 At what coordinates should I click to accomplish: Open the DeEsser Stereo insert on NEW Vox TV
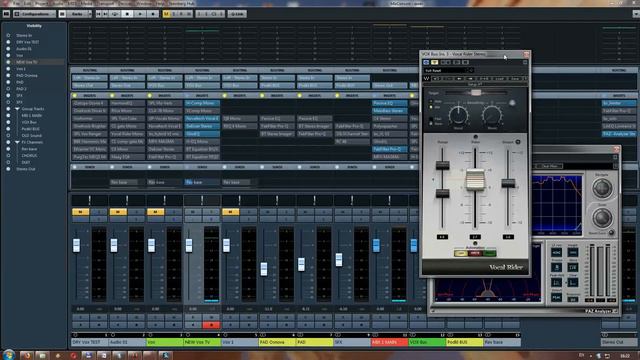pos(202,126)
